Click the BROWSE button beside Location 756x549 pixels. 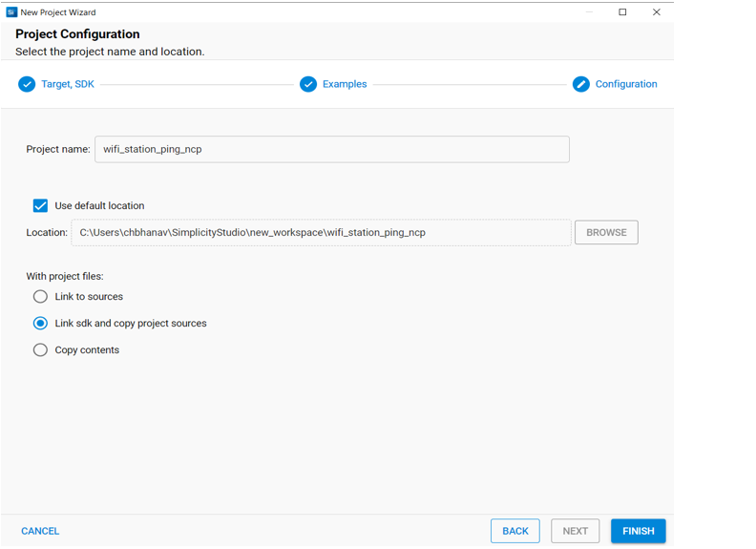(606, 232)
